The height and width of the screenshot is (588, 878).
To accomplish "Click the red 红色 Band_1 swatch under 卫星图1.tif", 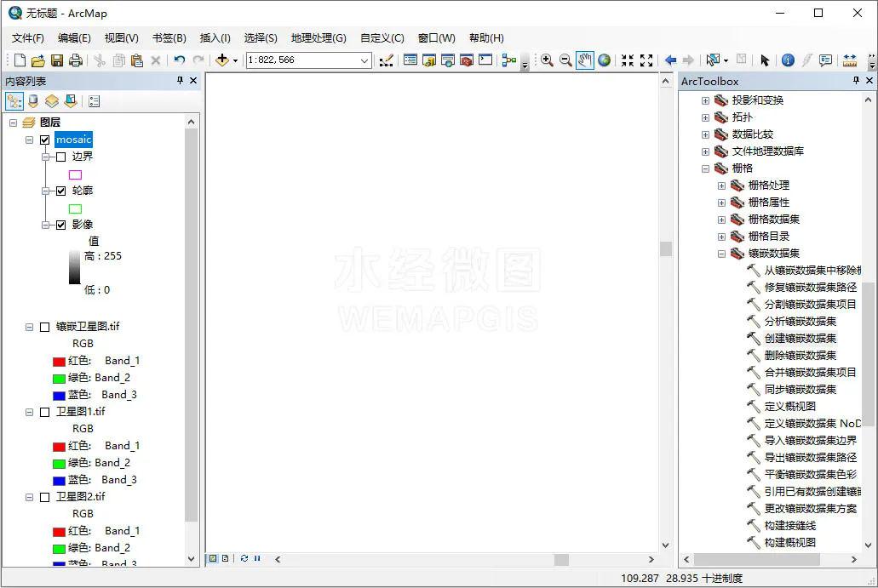I will point(59,447).
